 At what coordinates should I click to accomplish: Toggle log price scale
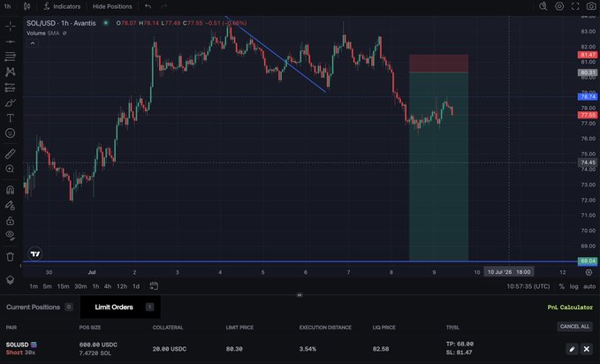[x=573, y=286]
